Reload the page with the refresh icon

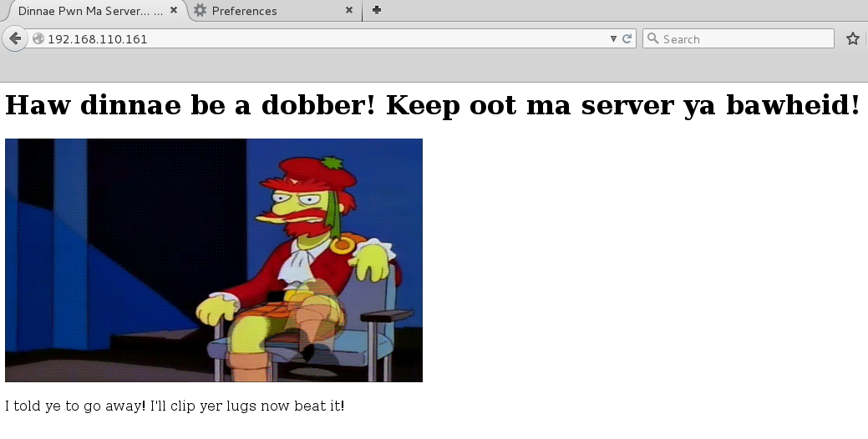tap(627, 38)
